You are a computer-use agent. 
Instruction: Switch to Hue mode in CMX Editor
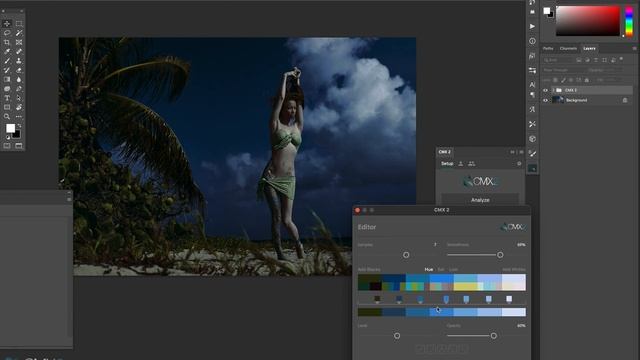[x=429, y=269]
